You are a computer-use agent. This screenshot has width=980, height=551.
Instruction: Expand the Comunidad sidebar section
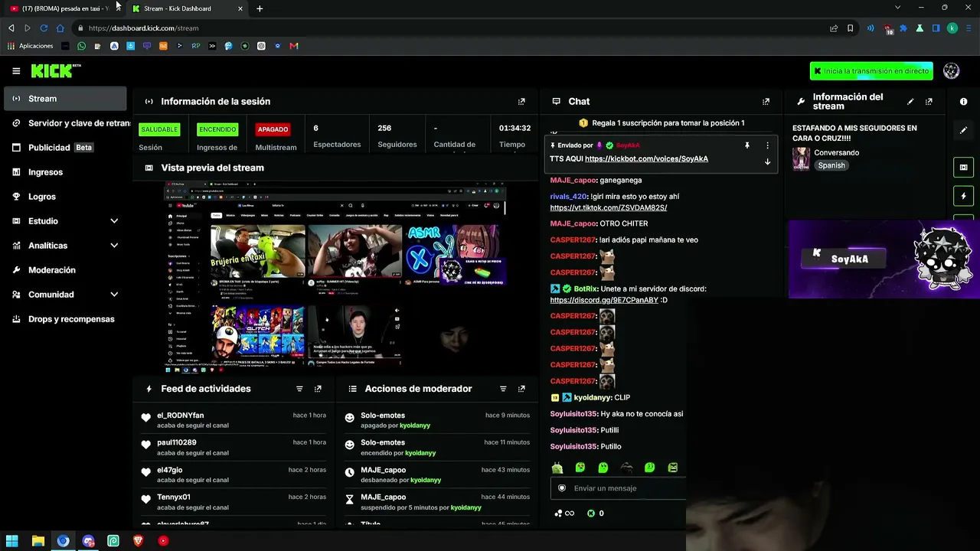coord(114,295)
